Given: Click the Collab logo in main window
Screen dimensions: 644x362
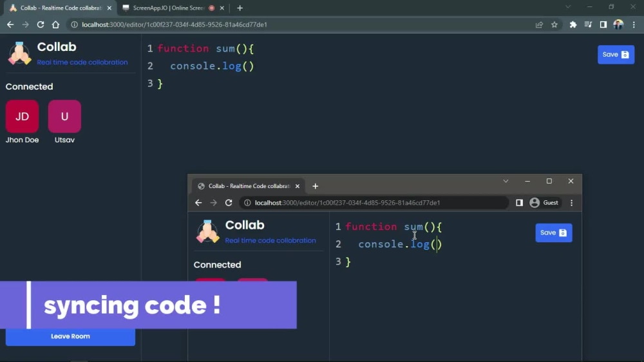Looking at the screenshot, I should click(x=19, y=53).
